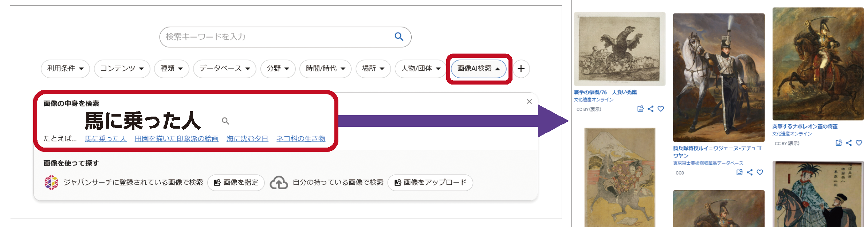The width and height of the screenshot is (868, 227).
Task: Open the 利用条件 filter dropdown
Action: click(65, 69)
